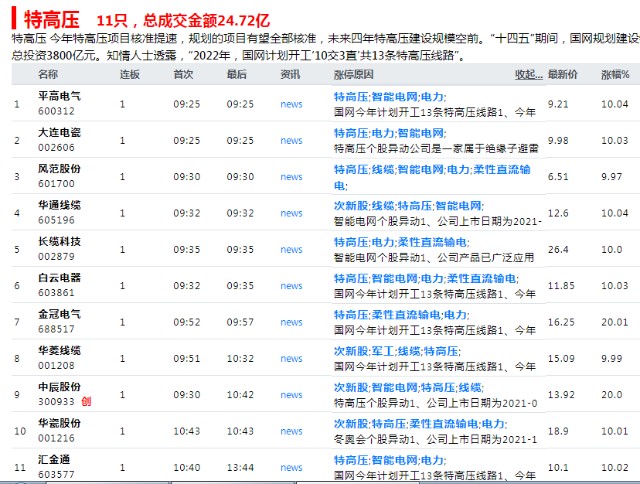Click stock code 603861
The height and width of the screenshot is (484, 640).
[56, 293]
